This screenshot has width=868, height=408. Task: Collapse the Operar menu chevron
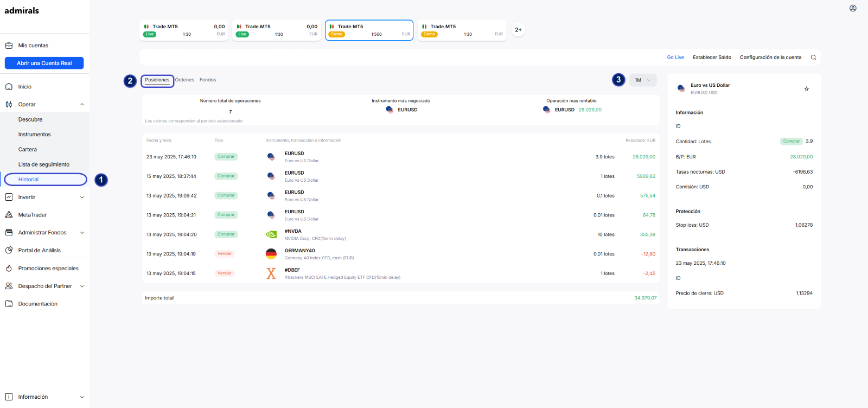(82, 105)
